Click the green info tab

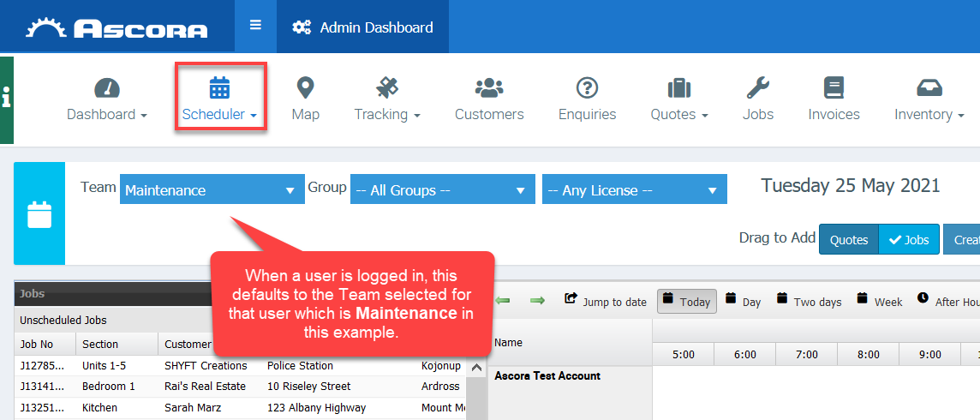tap(6, 100)
